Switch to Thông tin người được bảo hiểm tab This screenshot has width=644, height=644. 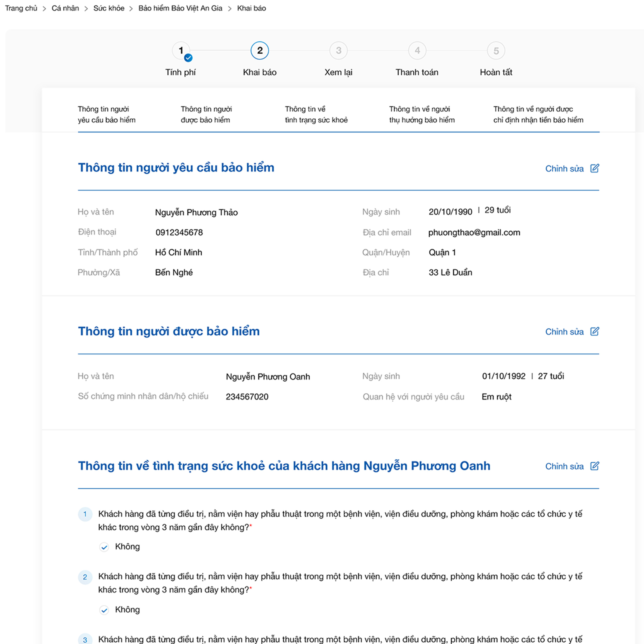pyautogui.click(x=206, y=114)
